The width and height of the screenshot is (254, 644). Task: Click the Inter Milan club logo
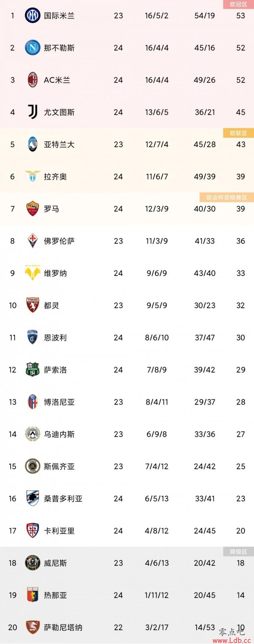pos(33,16)
